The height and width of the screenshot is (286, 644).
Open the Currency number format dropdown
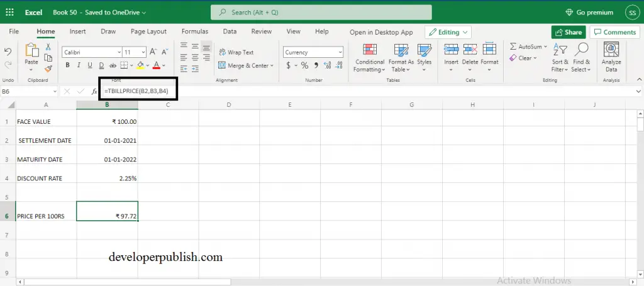340,53
